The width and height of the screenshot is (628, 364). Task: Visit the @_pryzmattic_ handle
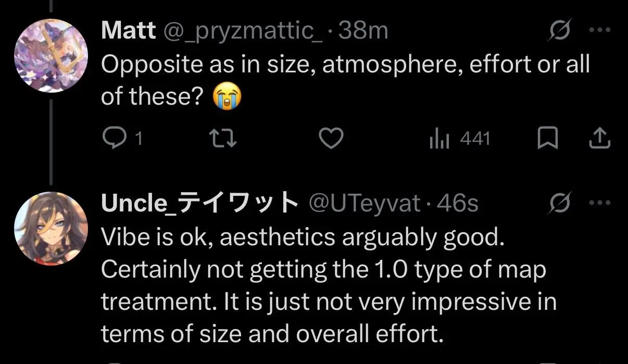(x=243, y=31)
